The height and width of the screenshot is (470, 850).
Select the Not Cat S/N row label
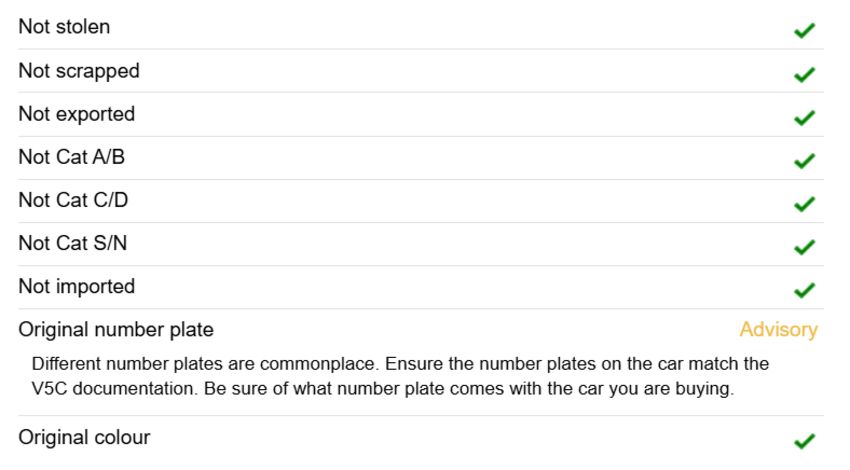click(x=73, y=243)
